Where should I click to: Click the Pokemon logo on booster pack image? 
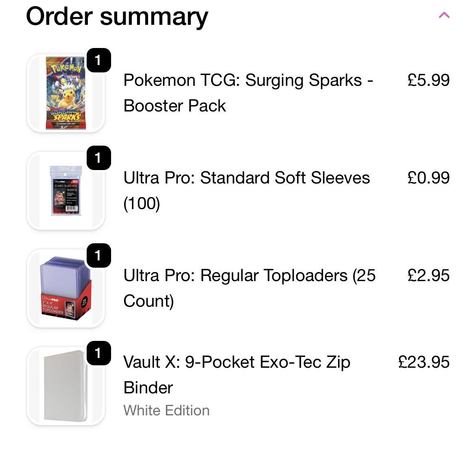pos(66,68)
